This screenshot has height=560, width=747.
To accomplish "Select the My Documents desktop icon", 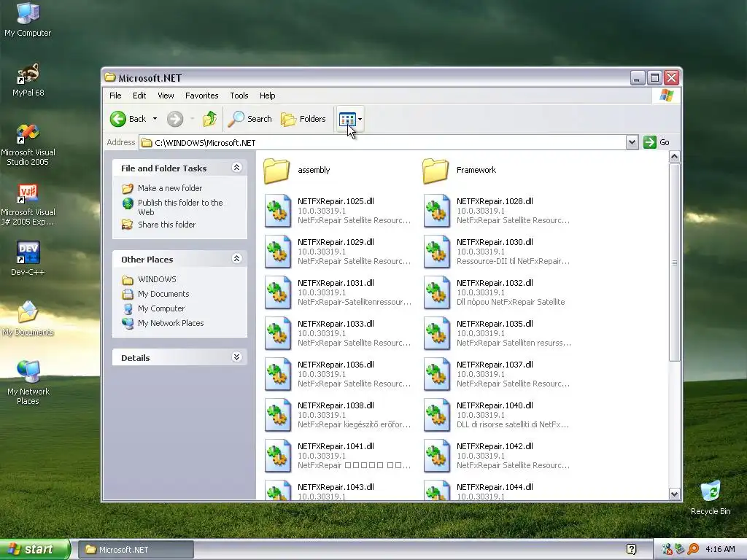I will (28, 318).
